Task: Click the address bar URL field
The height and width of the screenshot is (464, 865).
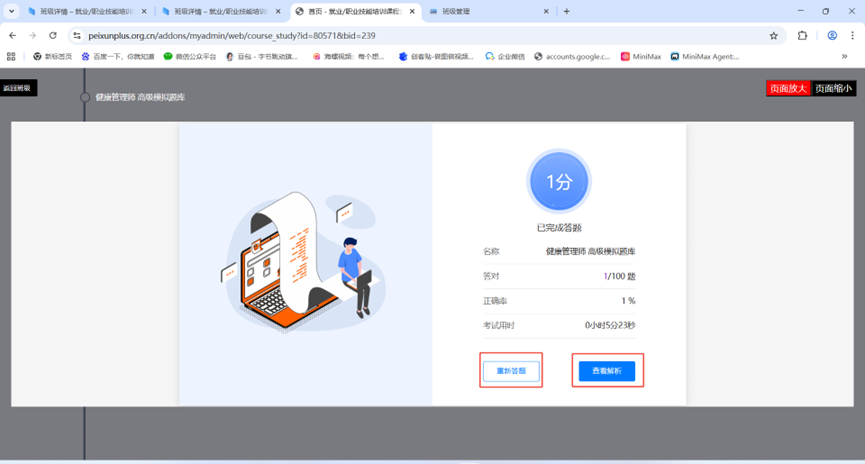Action: (400, 35)
